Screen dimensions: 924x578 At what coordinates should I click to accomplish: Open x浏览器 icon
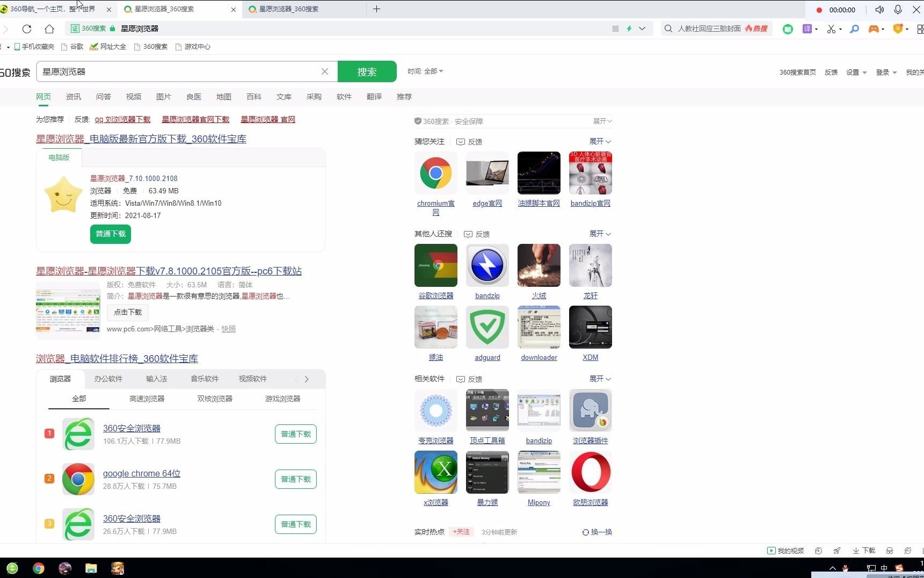(x=436, y=472)
